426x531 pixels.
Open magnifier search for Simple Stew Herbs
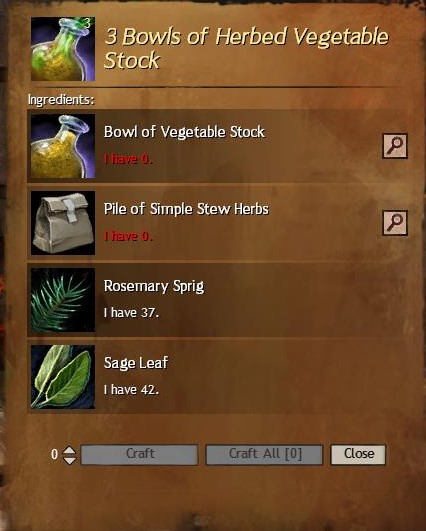pyautogui.click(x=395, y=223)
